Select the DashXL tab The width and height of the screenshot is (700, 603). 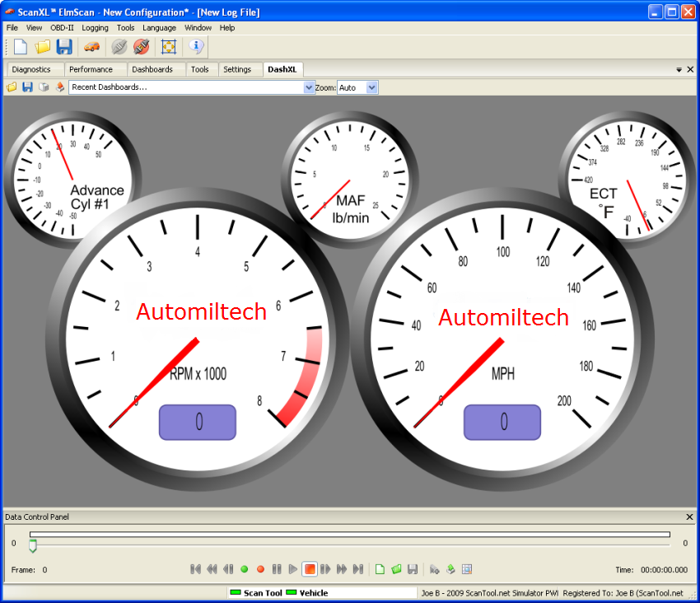(x=282, y=69)
